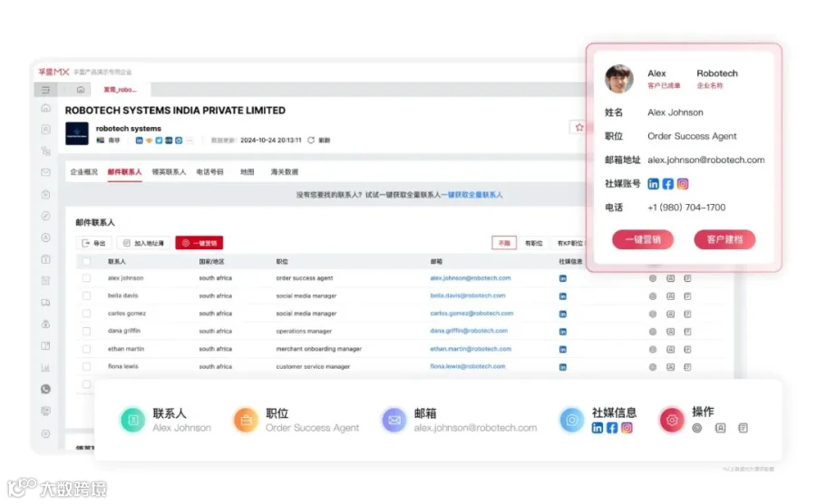Check the box for ethan martin
The height and width of the screenshot is (504, 816).
[86, 349]
